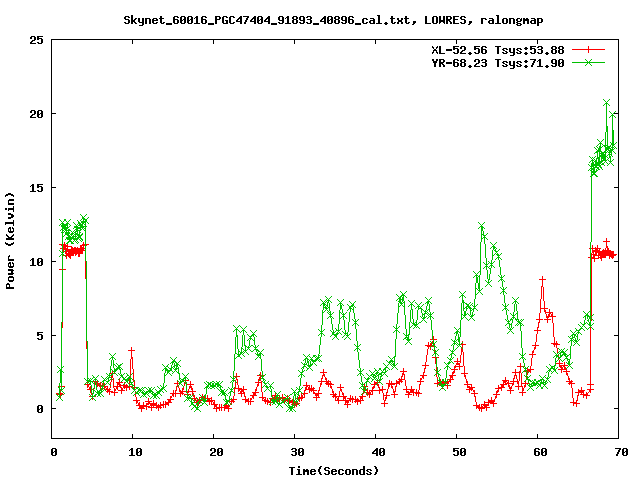Click the green peak near 53 seconds
Image resolution: width=640 pixels, height=480 pixels.
pos(482,226)
